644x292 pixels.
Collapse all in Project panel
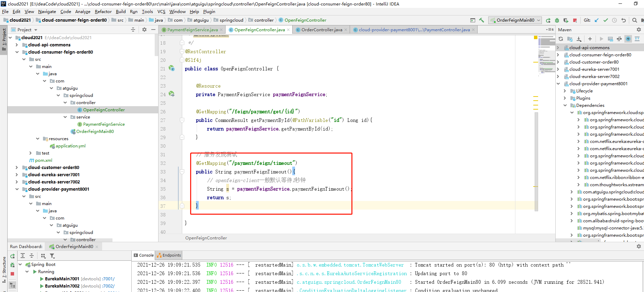[133, 30]
